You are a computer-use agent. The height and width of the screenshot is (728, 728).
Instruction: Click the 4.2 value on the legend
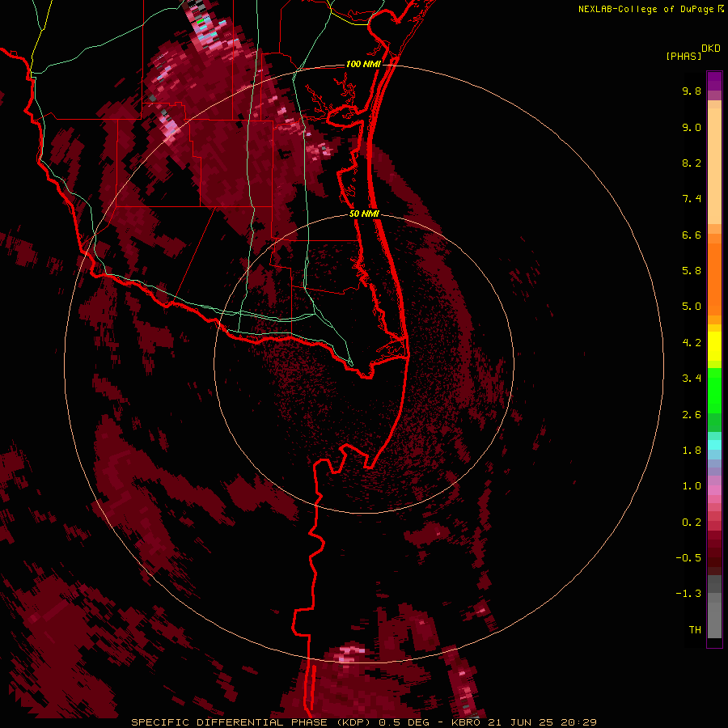tap(692, 343)
